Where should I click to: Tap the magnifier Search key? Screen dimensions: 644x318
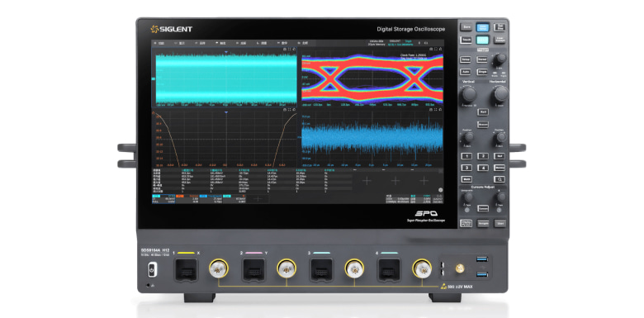pos(500,179)
